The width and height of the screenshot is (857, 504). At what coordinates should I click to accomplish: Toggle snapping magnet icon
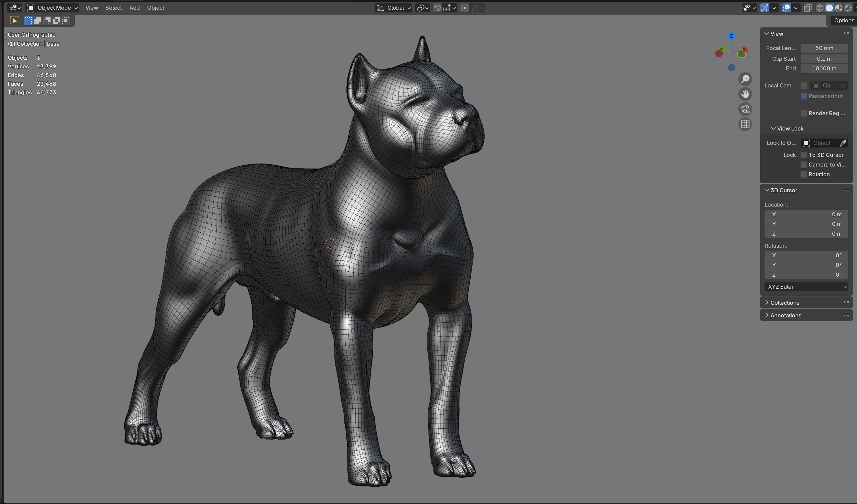pos(437,8)
